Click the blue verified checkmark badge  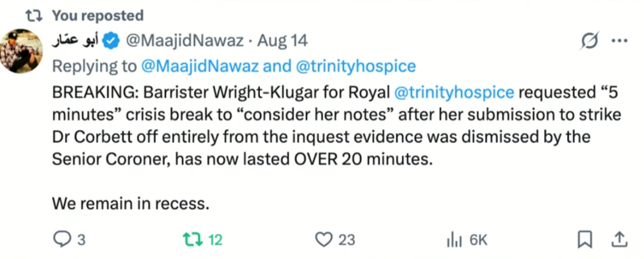point(112,41)
